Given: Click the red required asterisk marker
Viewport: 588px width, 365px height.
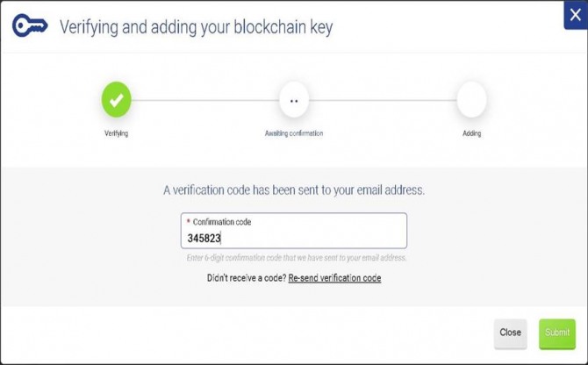Looking at the screenshot, I should 189,221.
